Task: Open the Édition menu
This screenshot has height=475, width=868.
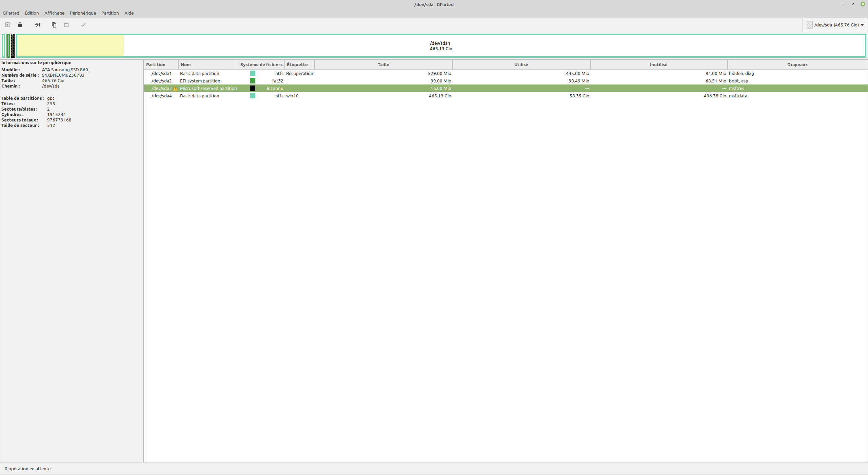Action: pyautogui.click(x=32, y=13)
